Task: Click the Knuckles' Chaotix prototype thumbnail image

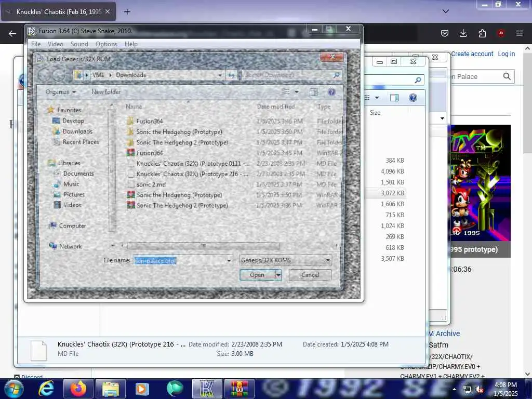Action: tap(481, 182)
